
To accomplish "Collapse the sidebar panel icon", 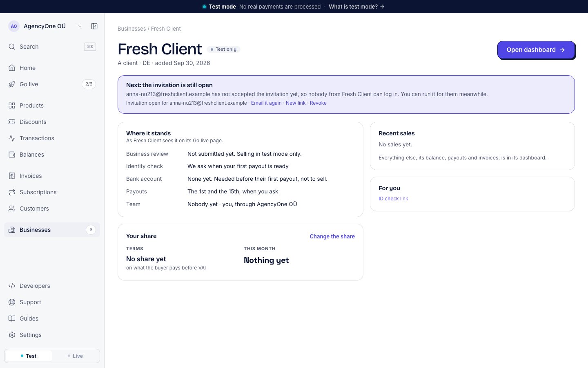I will 94,26.
